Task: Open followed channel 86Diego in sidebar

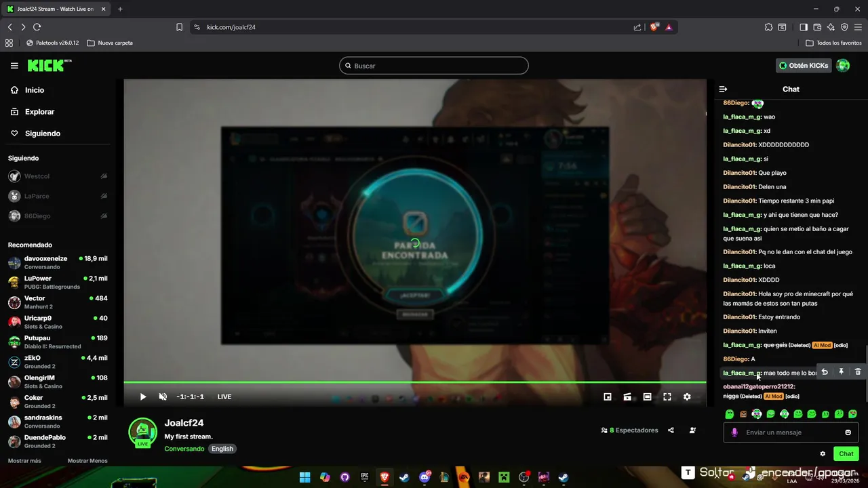Action: tap(58, 216)
